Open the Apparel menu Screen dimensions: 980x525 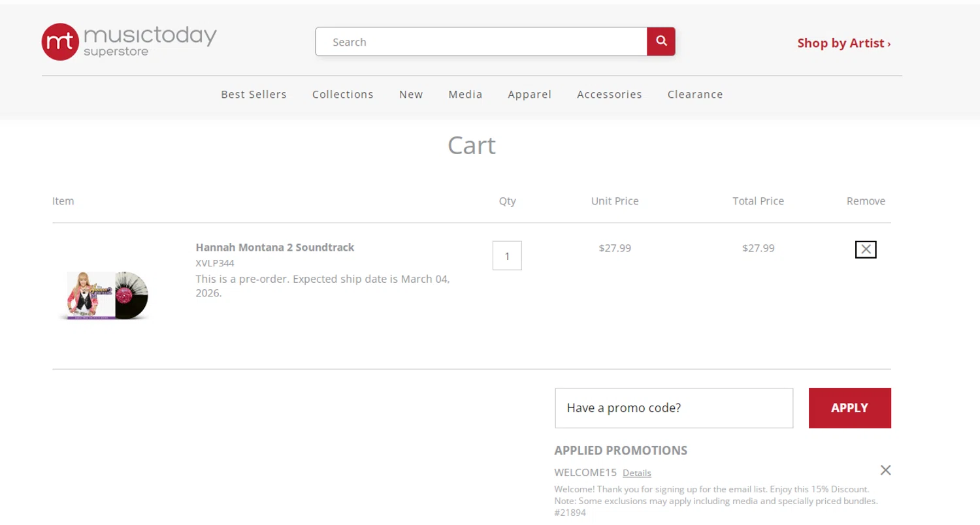[530, 95]
